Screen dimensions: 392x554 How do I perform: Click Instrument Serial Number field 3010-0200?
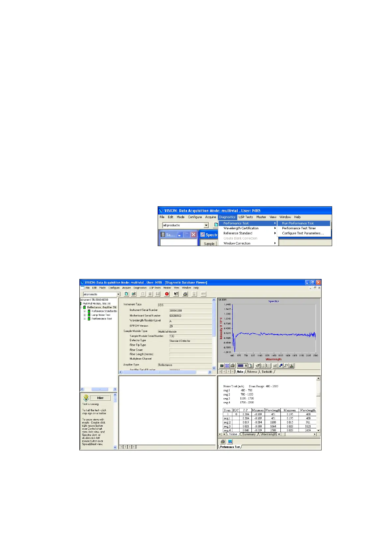pyautogui.click(x=190, y=310)
